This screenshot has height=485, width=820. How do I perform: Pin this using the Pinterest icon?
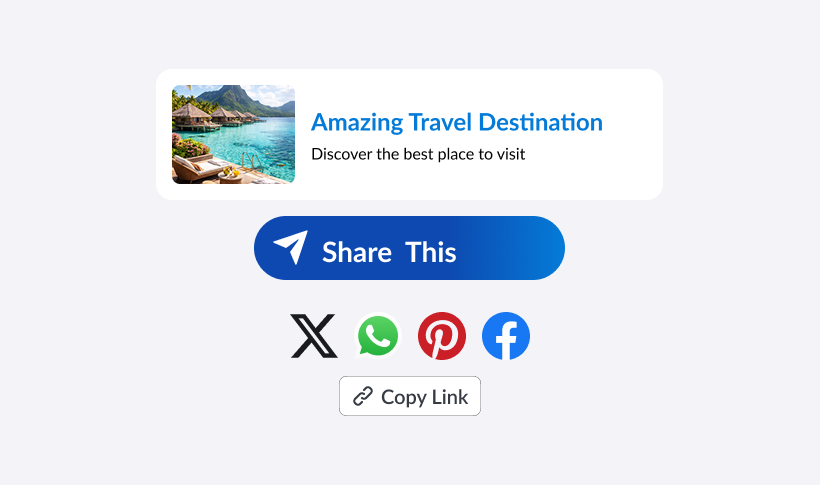[442, 336]
